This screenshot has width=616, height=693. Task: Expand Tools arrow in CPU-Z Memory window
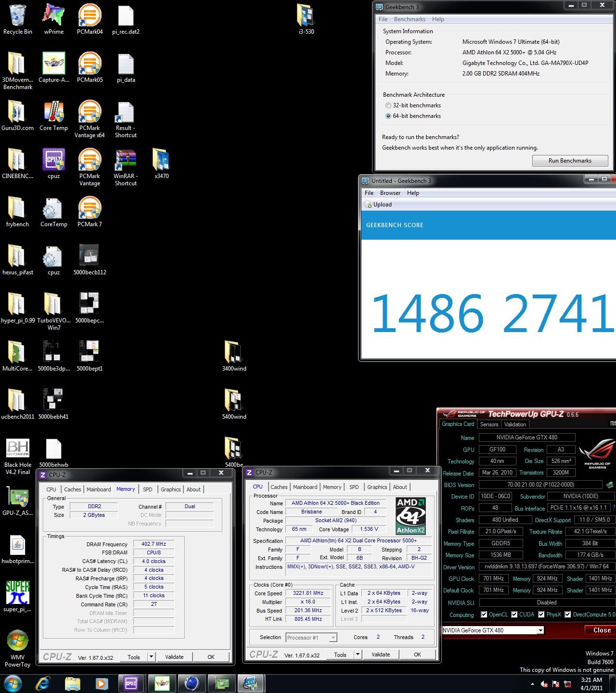pos(151,657)
